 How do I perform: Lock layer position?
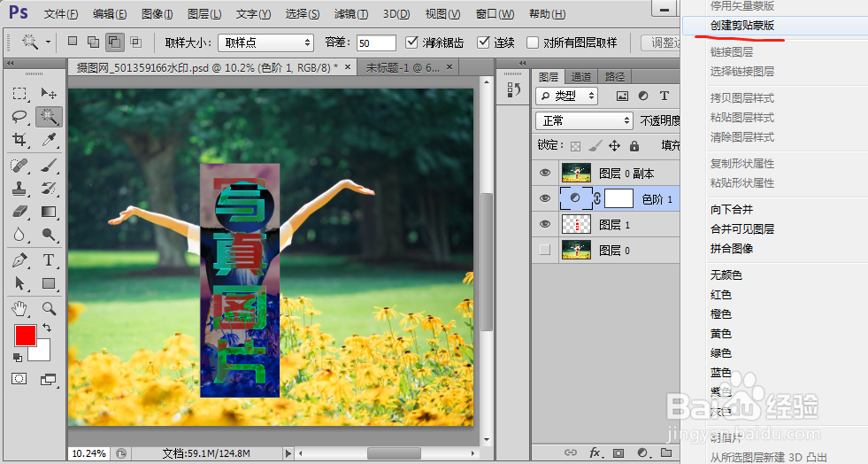[x=614, y=145]
